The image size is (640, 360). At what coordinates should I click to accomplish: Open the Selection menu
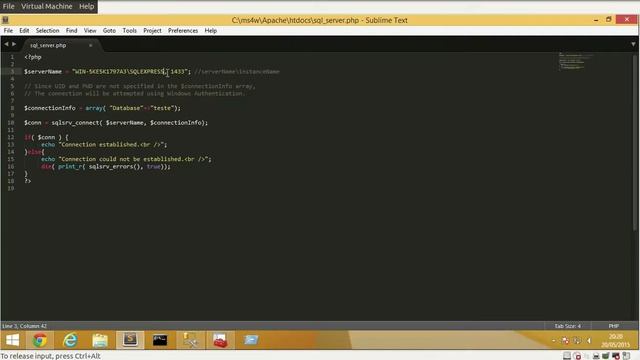(x=47, y=31)
